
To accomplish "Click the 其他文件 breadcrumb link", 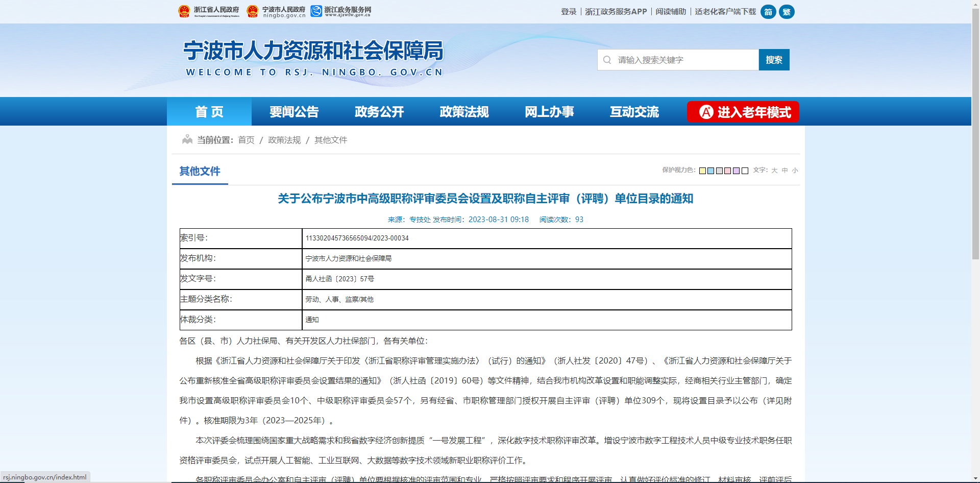I will [x=331, y=140].
